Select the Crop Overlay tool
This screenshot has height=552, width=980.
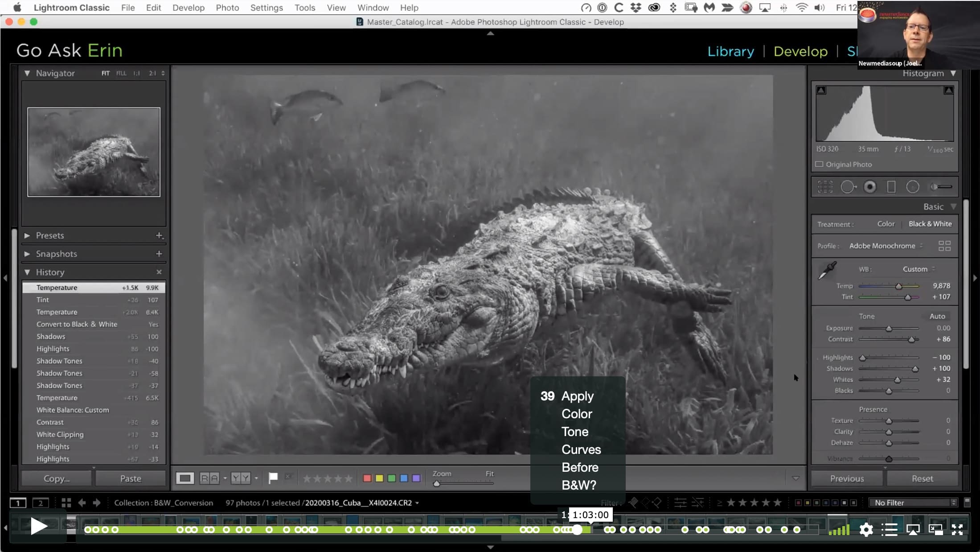[825, 187]
